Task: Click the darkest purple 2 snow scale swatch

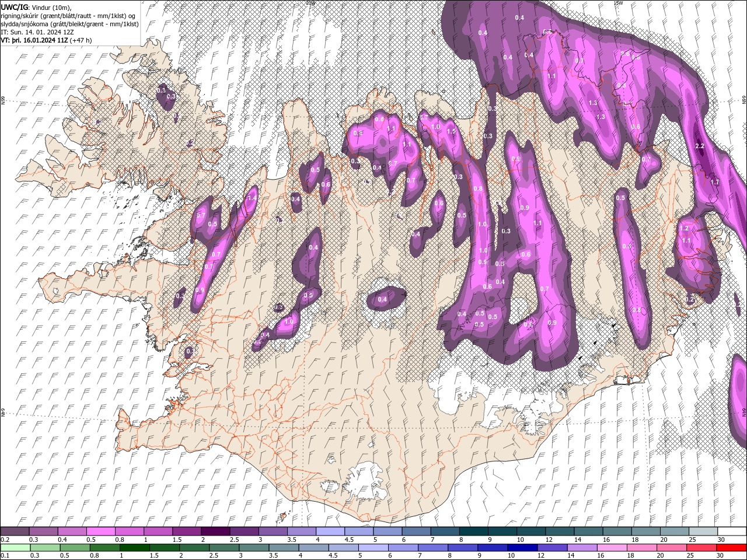Action: [x=215, y=531]
